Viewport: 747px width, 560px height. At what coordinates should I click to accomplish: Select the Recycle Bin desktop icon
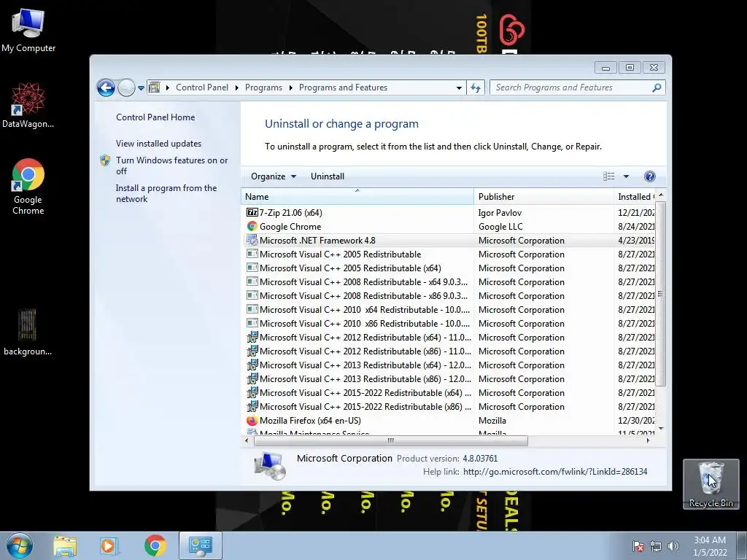711,484
